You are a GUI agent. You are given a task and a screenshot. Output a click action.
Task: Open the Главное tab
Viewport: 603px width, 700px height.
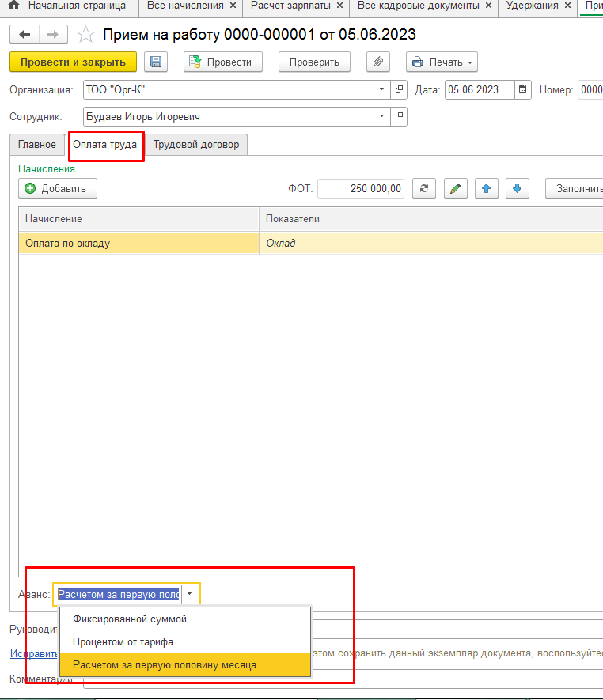[x=37, y=145]
